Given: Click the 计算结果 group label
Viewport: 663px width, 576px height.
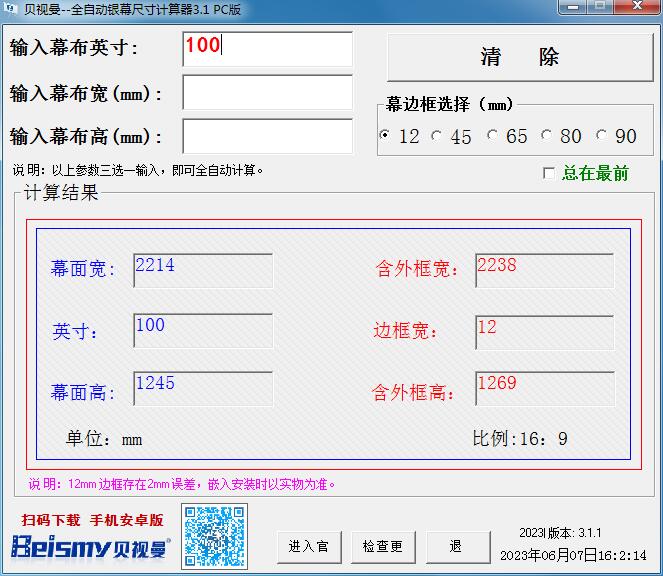Looking at the screenshot, I should 61,193.
